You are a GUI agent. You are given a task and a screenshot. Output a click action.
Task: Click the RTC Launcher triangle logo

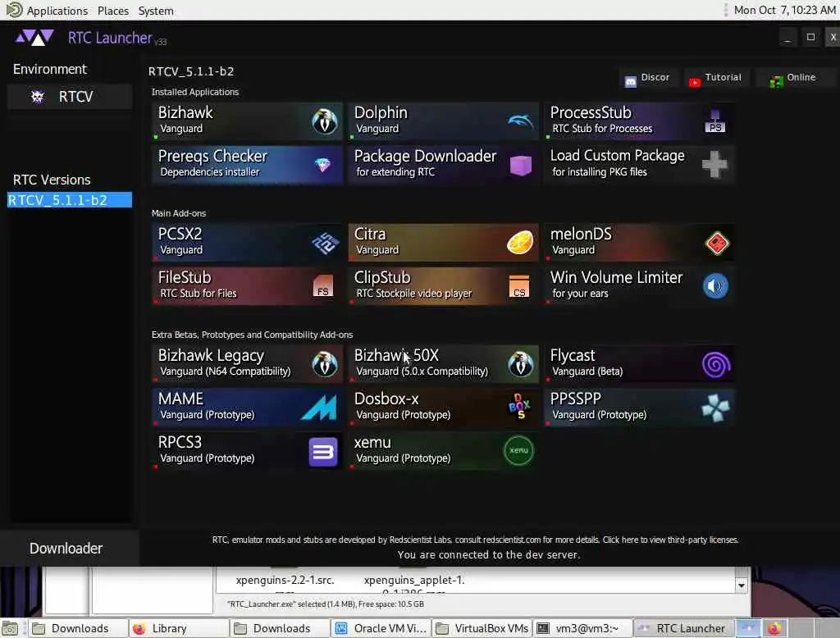click(x=34, y=38)
